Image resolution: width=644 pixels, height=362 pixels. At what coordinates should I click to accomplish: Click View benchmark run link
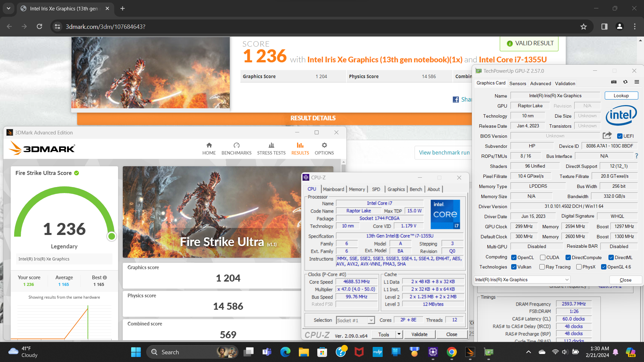(444, 153)
